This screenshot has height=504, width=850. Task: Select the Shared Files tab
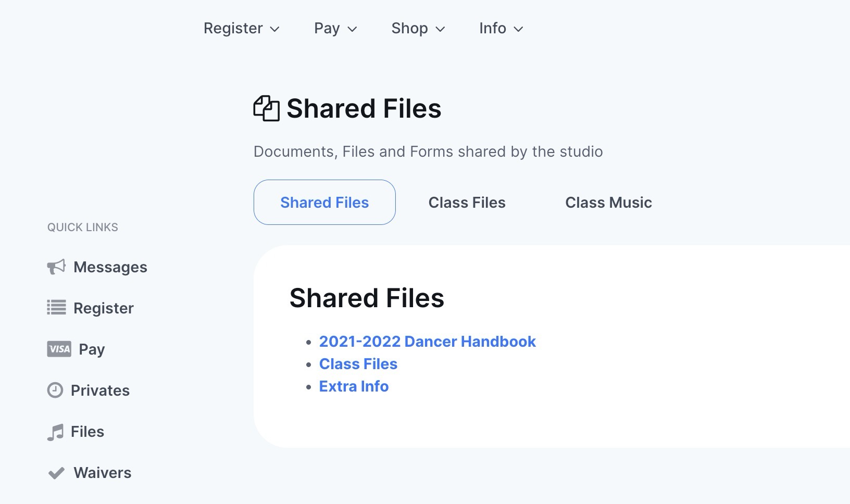pyautogui.click(x=324, y=203)
